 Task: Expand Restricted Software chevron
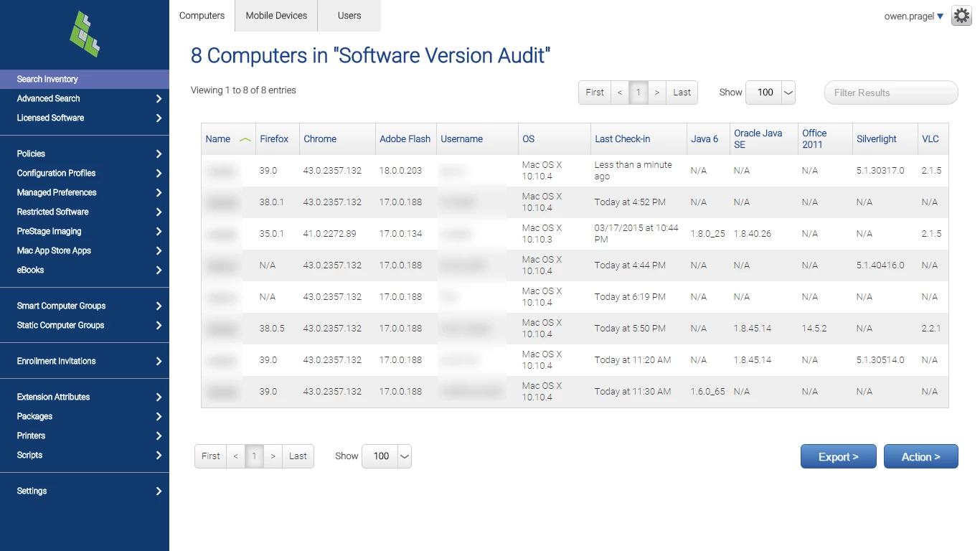coord(159,212)
